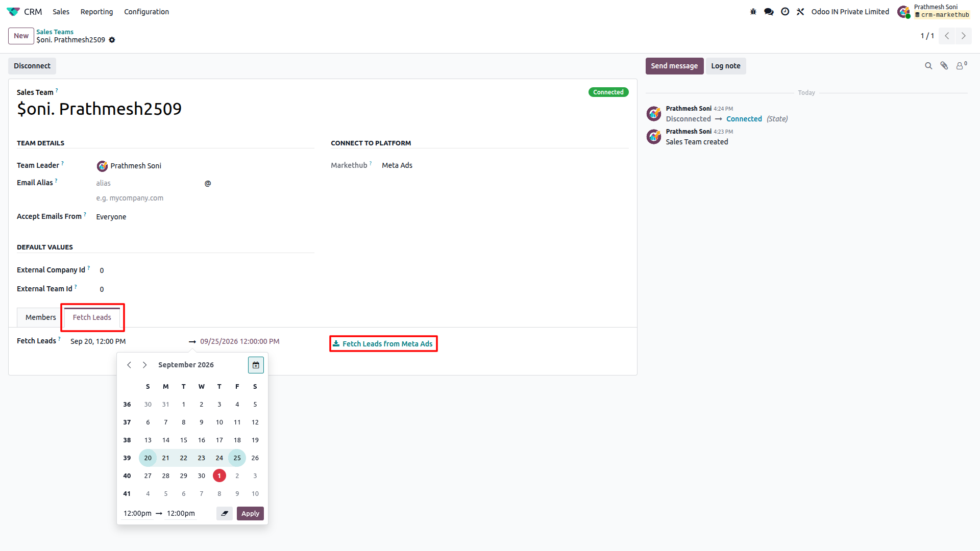Screen dimensions: 980x551
Task: Open the CRM app home icon
Action: (x=13, y=12)
